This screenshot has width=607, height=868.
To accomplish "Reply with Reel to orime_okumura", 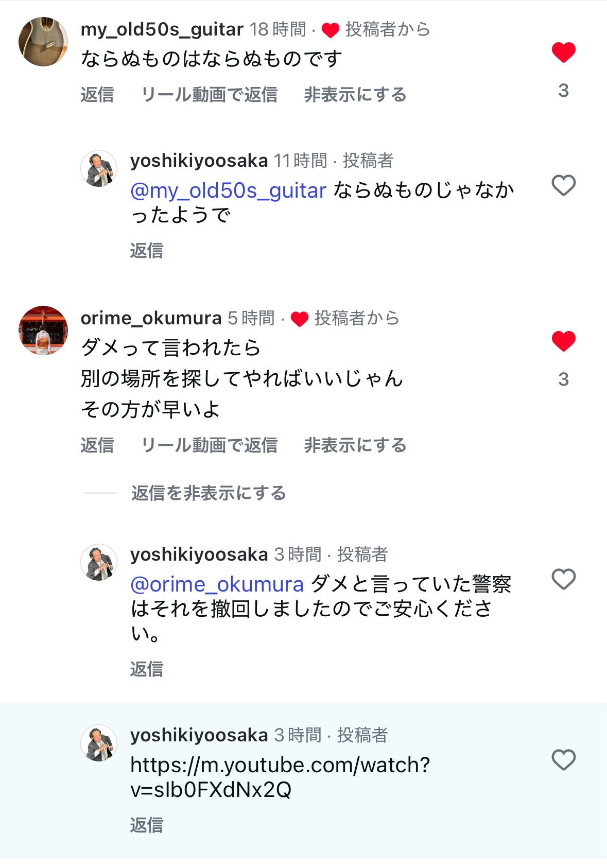I will click(x=209, y=445).
